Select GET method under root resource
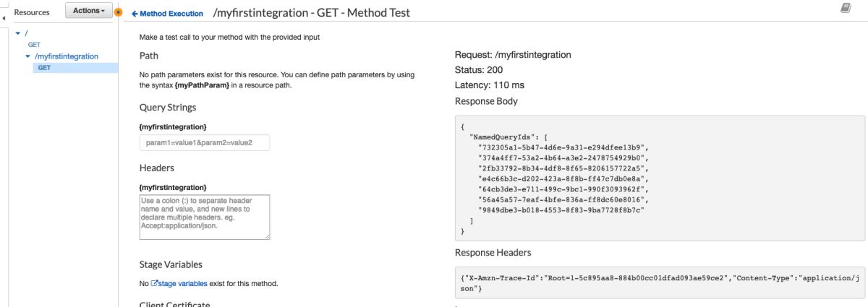The width and height of the screenshot is (868, 307). pyautogui.click(x=34, y=44)
